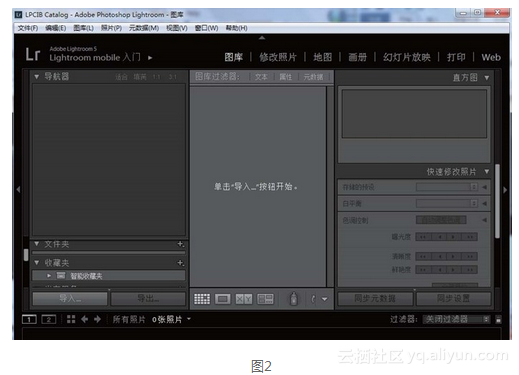This screenshot has width=519, height=375.
Task: Add a folder with the 文件夹 plus icon
Action: click(180, 244)
